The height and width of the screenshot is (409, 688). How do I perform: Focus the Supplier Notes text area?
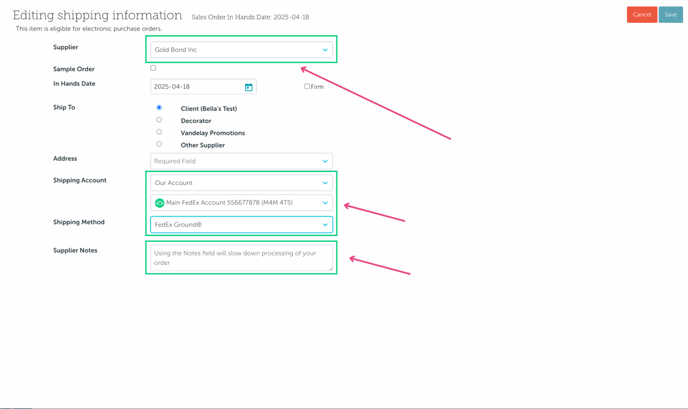coord(240,258)
